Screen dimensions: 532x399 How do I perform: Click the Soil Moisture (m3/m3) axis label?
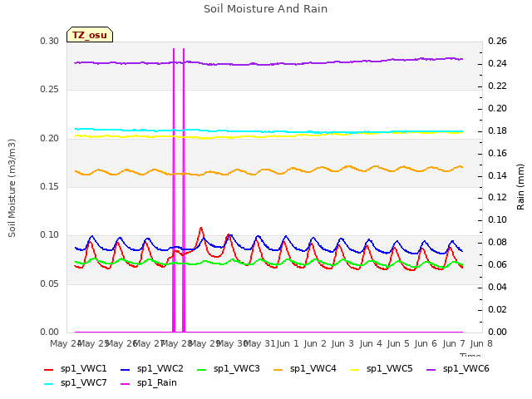[12, 188]
